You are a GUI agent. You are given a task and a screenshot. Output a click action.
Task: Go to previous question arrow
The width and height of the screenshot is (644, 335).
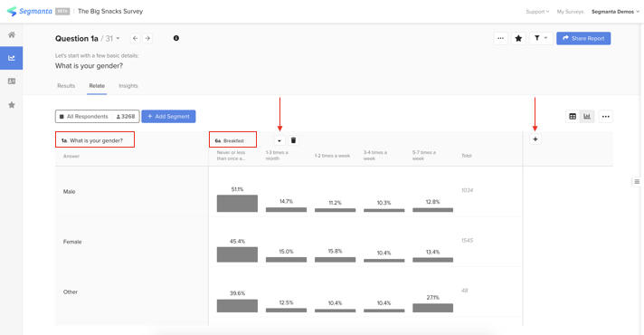[135, 38]
